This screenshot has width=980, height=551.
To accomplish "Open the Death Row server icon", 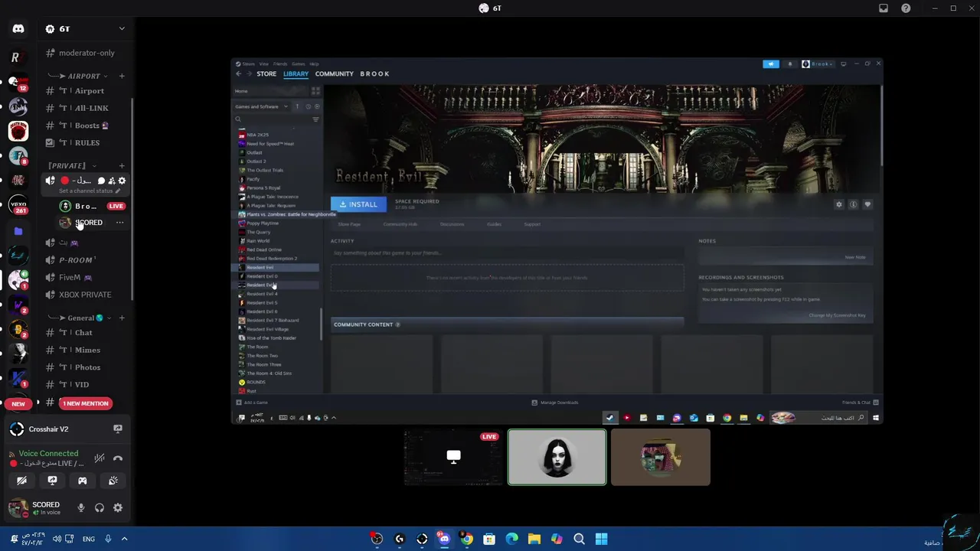I will 18,131.
